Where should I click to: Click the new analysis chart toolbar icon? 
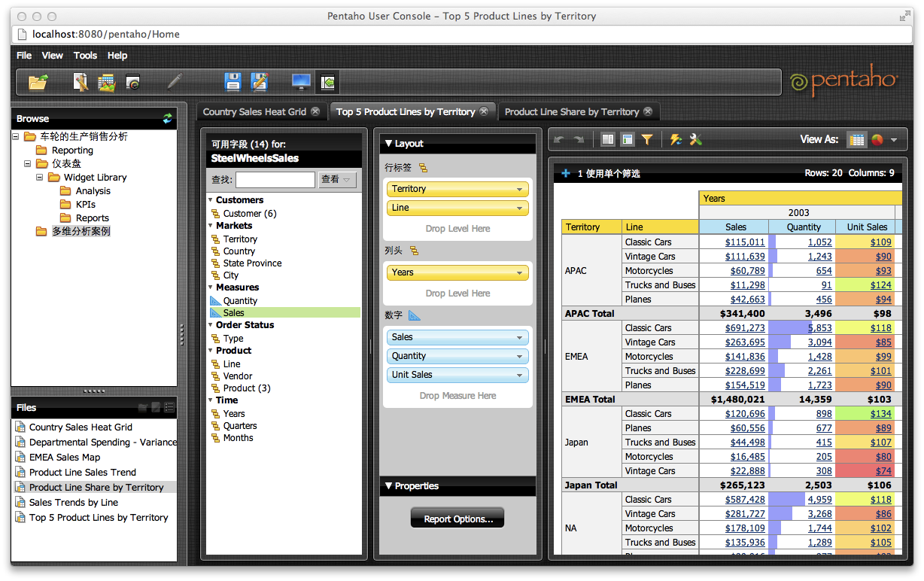tap(106, 82)
